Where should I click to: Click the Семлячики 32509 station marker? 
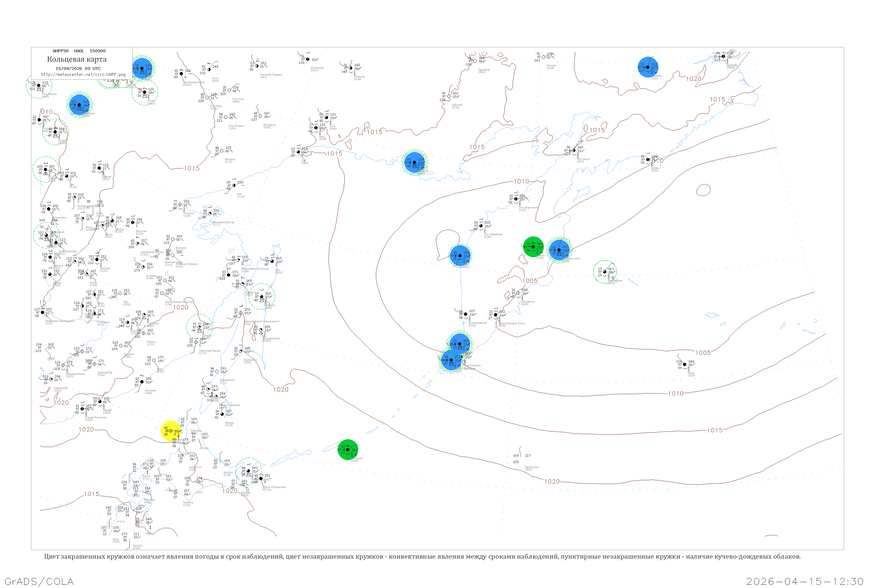point(518,293)
